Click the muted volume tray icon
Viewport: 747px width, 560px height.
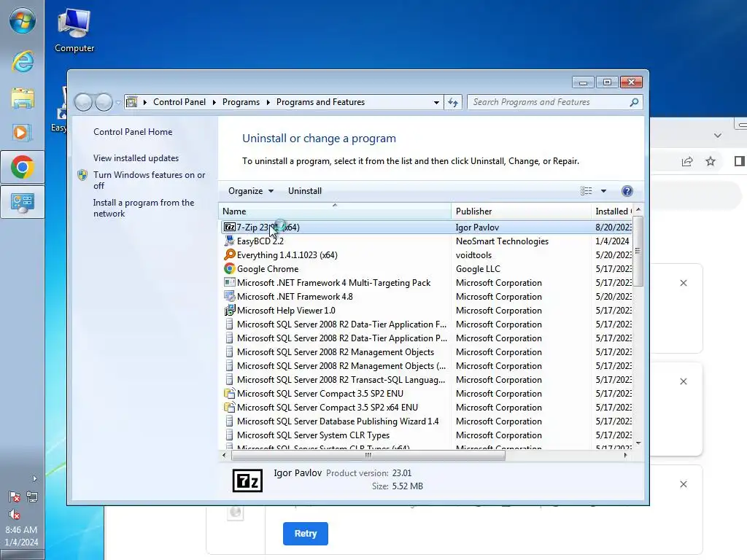click(15, 515)
